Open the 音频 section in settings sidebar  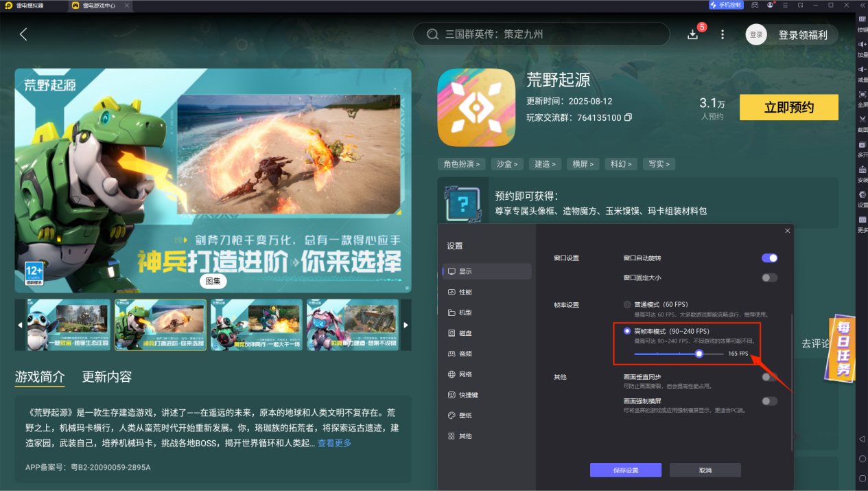click(x=466, y=353)
